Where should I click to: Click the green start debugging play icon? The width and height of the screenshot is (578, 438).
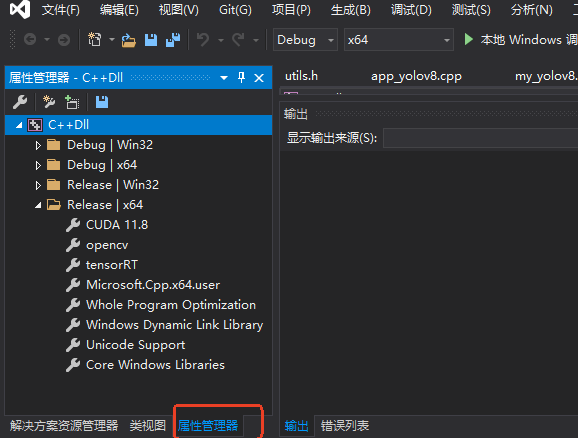click(x=469, y=39)
